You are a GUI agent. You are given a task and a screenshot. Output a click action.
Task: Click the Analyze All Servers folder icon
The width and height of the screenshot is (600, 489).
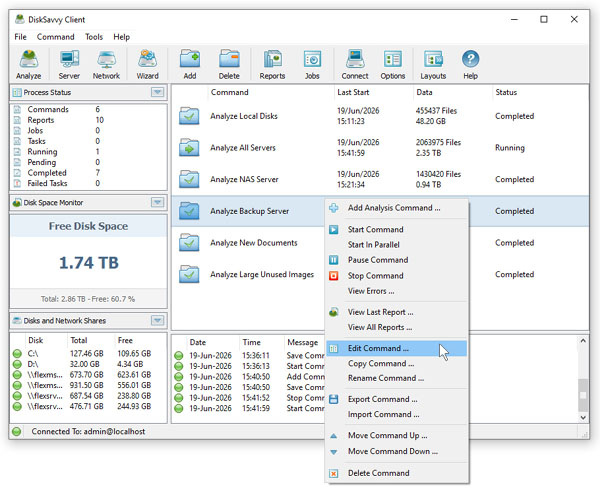(189, 148)
